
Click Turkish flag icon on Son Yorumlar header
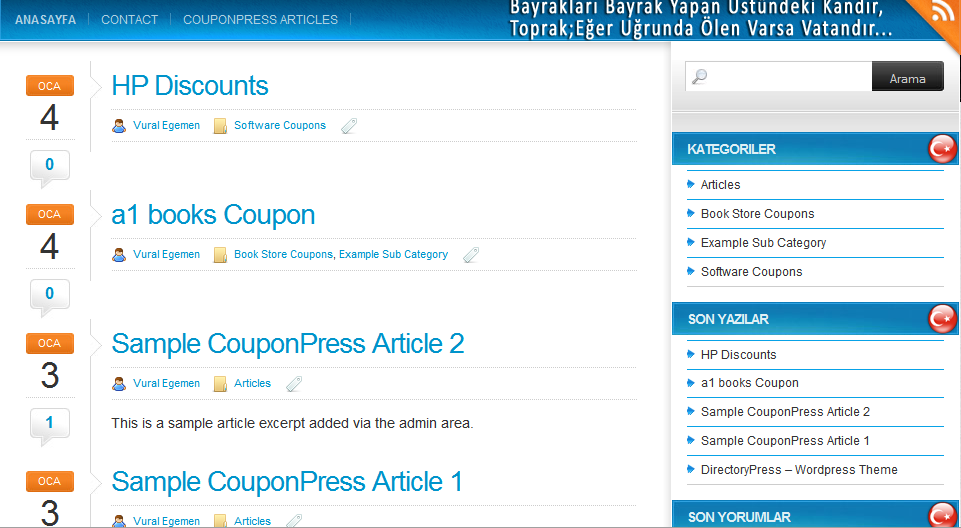pyautogui.click(x=943, y=516)
